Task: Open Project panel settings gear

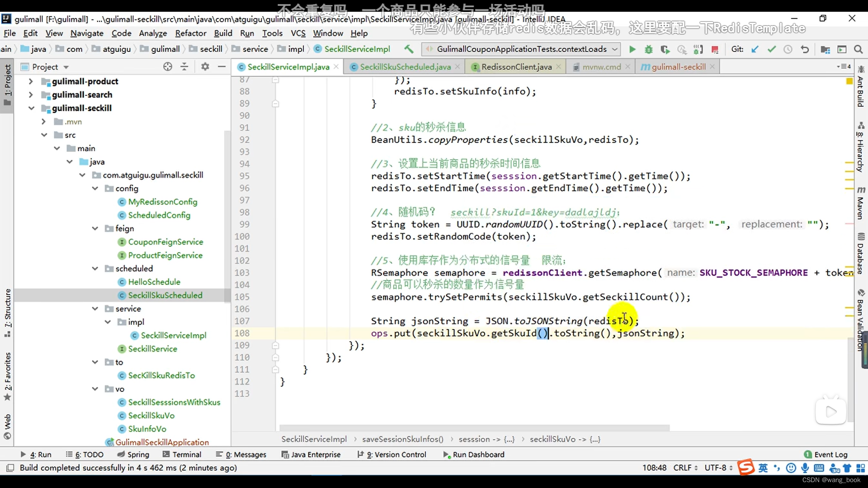Action: [205, 67]
